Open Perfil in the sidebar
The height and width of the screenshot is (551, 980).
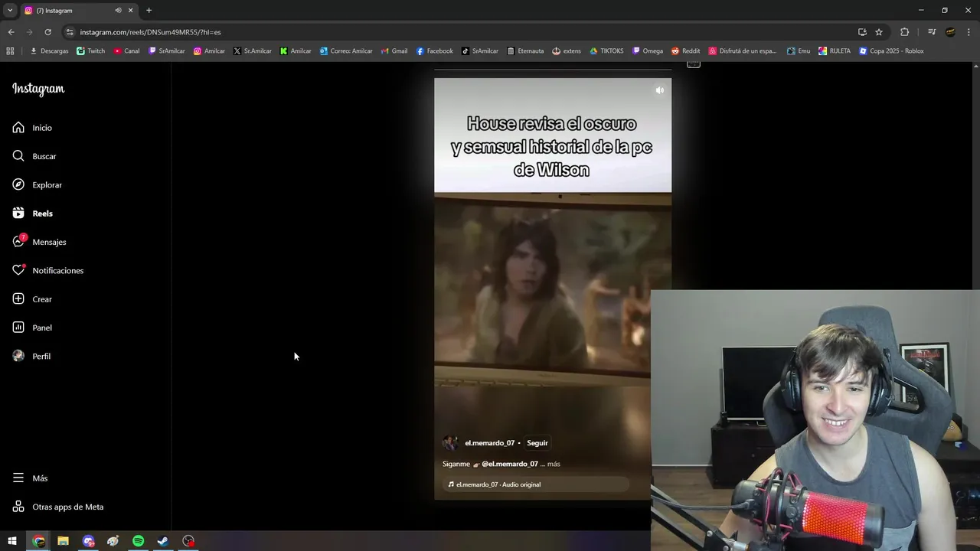coord(31,356)
